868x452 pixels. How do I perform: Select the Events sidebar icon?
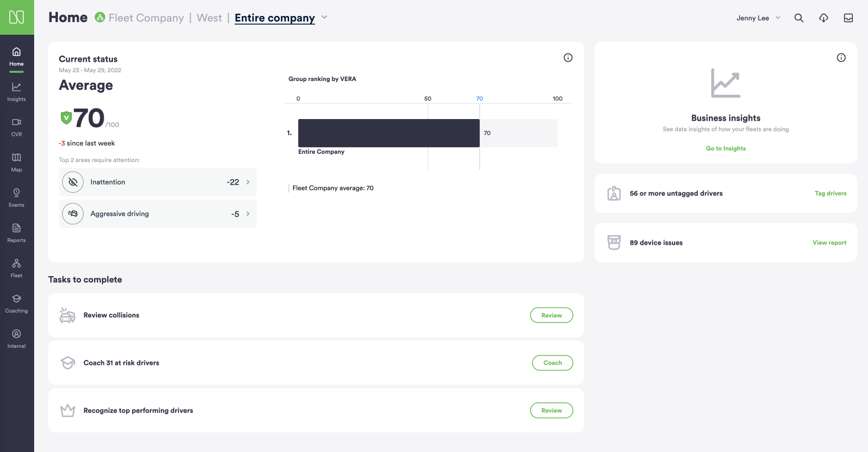coord(16,197)
